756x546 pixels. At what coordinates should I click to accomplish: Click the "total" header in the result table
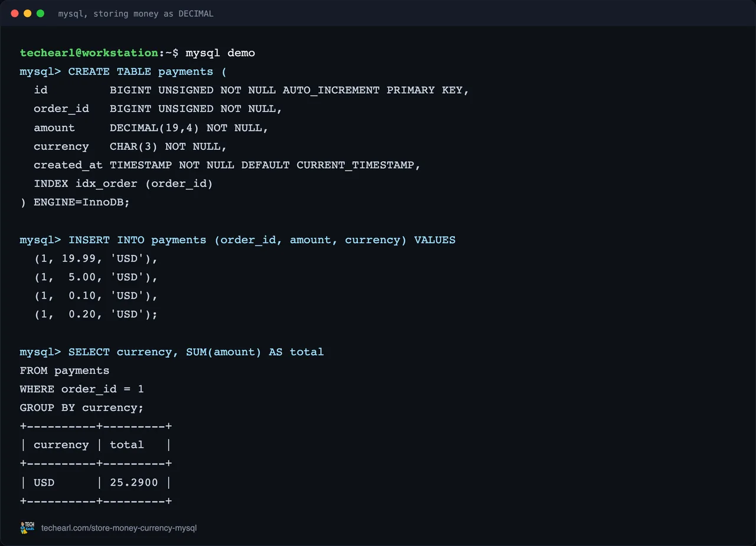[127, 445]
